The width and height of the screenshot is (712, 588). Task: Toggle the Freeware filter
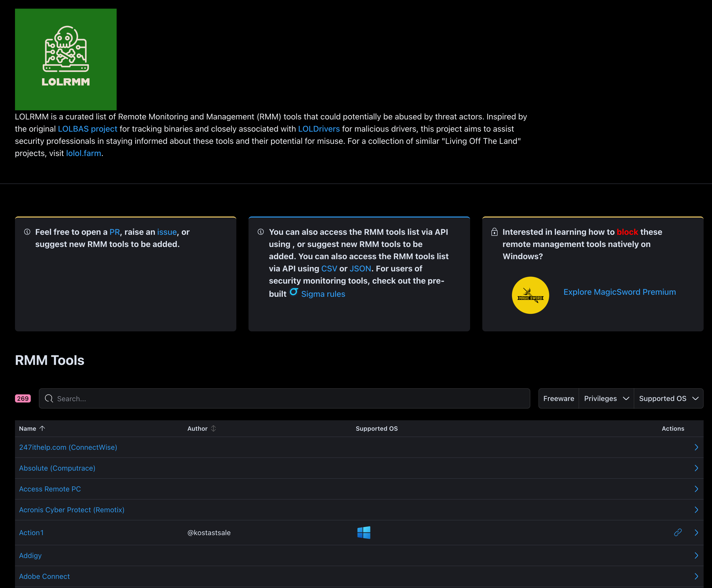point(559,398)
